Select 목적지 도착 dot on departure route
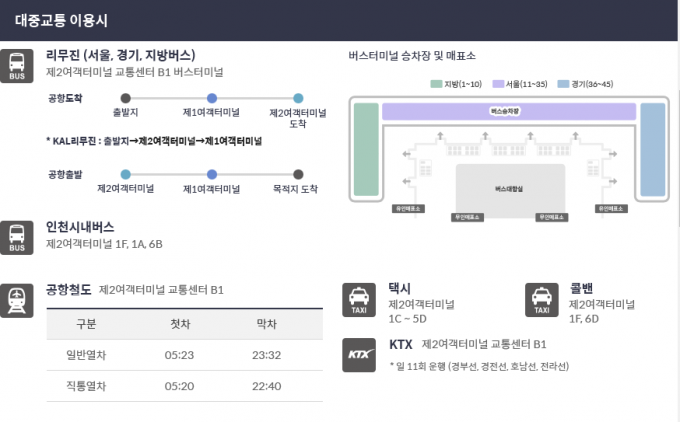680x422 pixels. [x=298, y=174]
